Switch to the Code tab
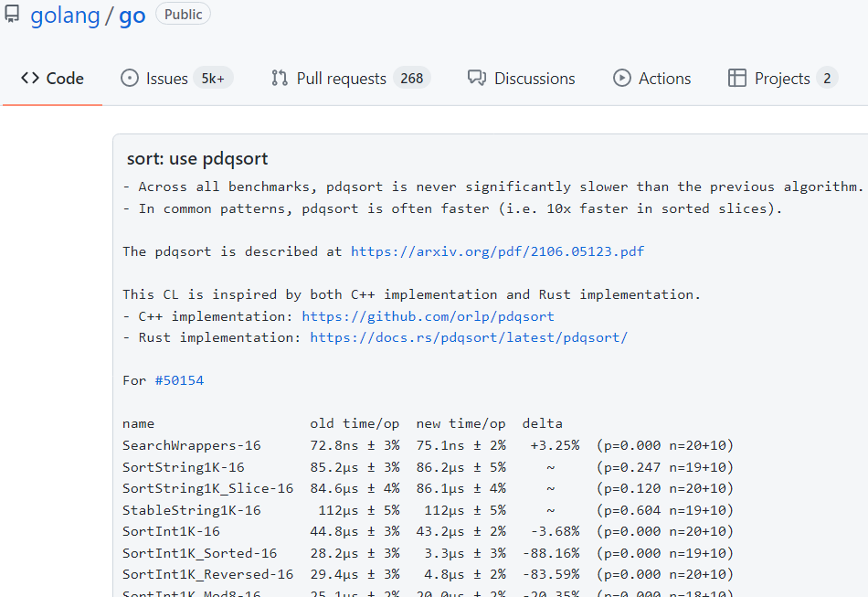This screenshot has height=597, width=868. tap(64, 79)
